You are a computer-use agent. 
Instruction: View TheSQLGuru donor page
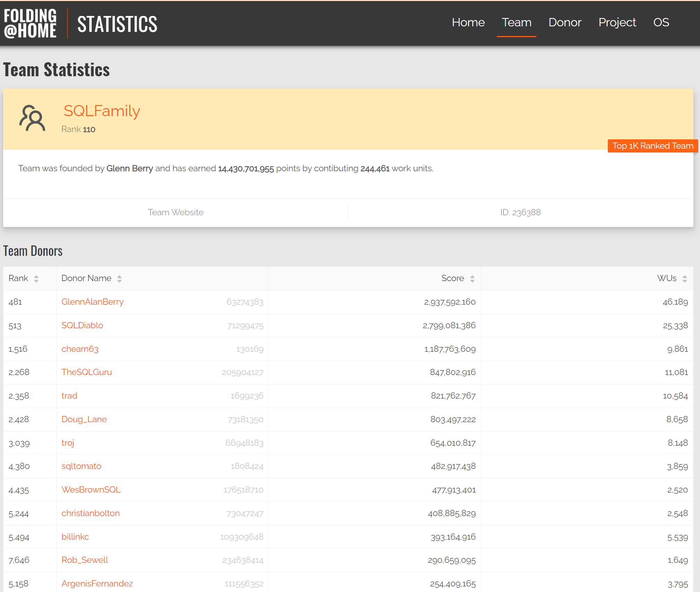click(x=87, y=372)
